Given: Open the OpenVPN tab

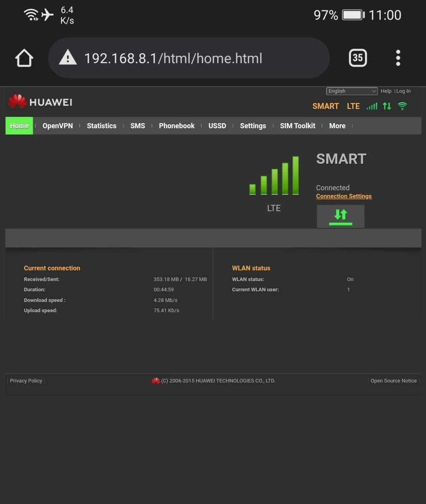Looking at the screenshot, I should [x=58, y=126].
